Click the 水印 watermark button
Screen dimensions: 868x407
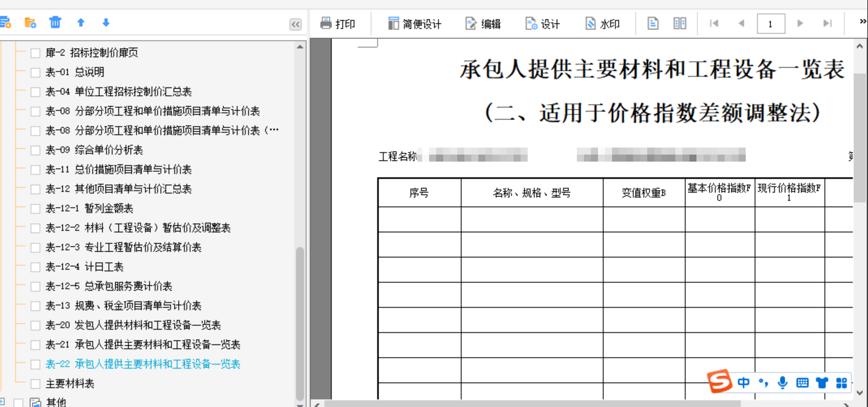602,24
